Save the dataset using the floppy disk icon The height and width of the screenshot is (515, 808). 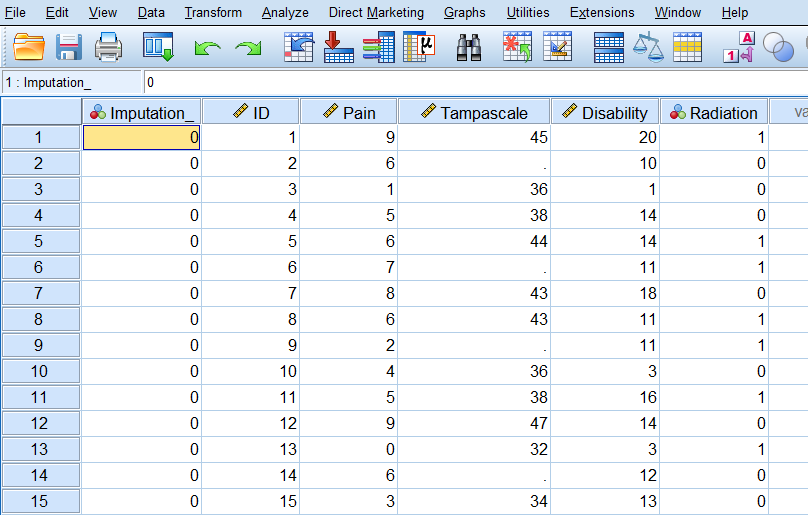68,47
